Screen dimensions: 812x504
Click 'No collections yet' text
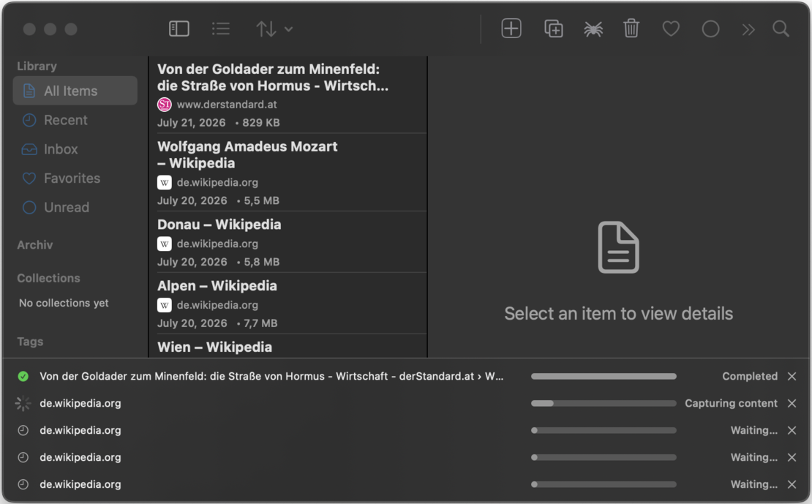pos(64,303)
